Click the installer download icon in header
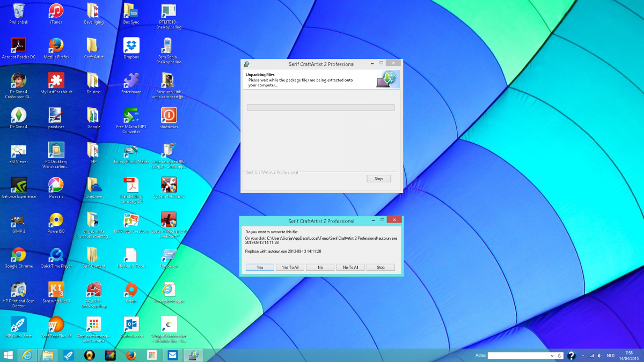This screenshot has width=644, height=362. (387, 78)
